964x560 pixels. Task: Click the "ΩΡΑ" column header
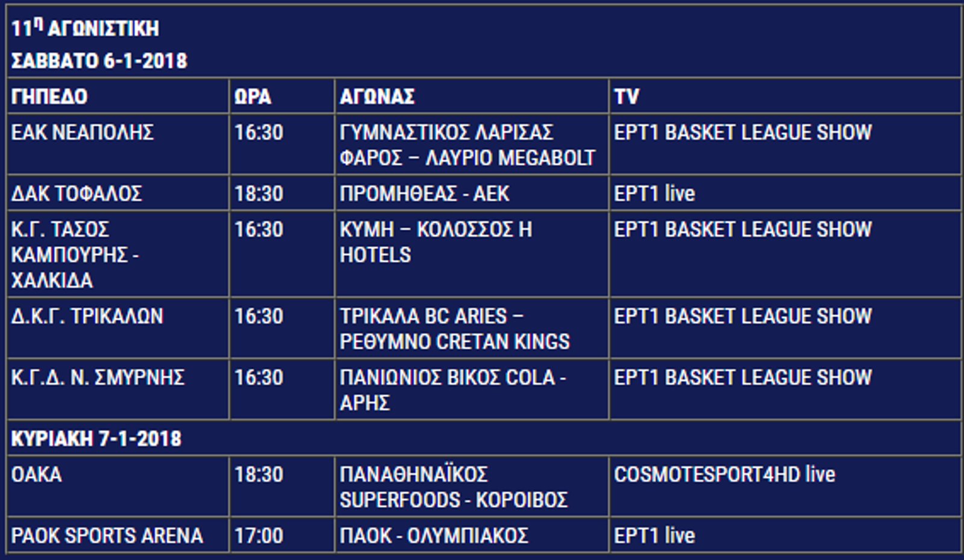(252, 96)
